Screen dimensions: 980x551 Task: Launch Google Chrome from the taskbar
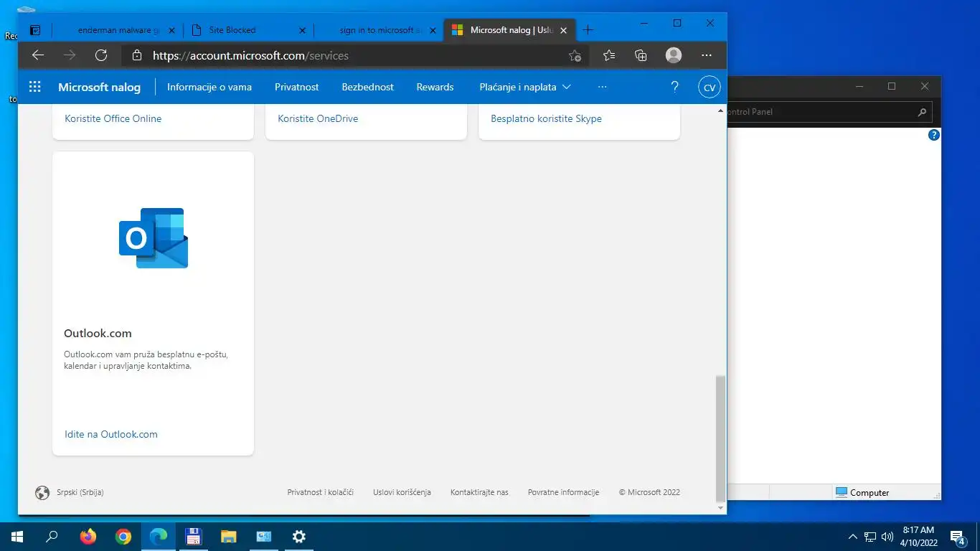tap(123, 536)
